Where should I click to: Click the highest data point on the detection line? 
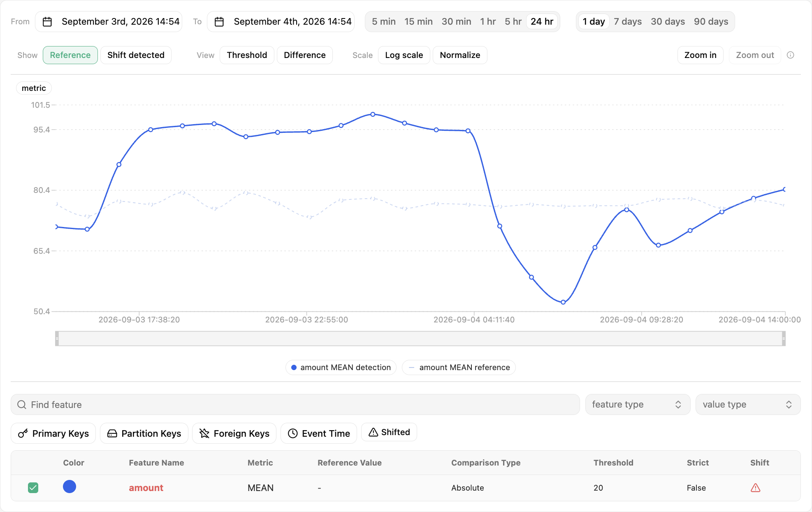(373, 114)
